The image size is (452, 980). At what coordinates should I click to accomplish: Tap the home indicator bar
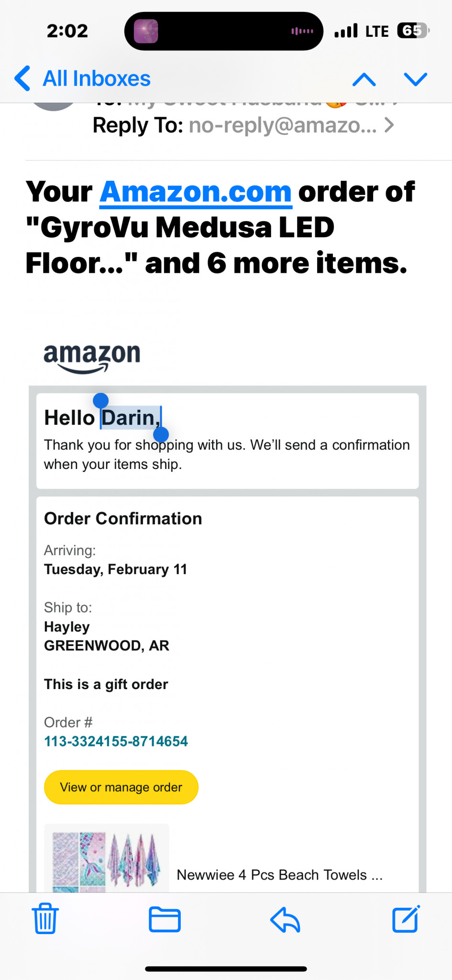pos(226,969)
